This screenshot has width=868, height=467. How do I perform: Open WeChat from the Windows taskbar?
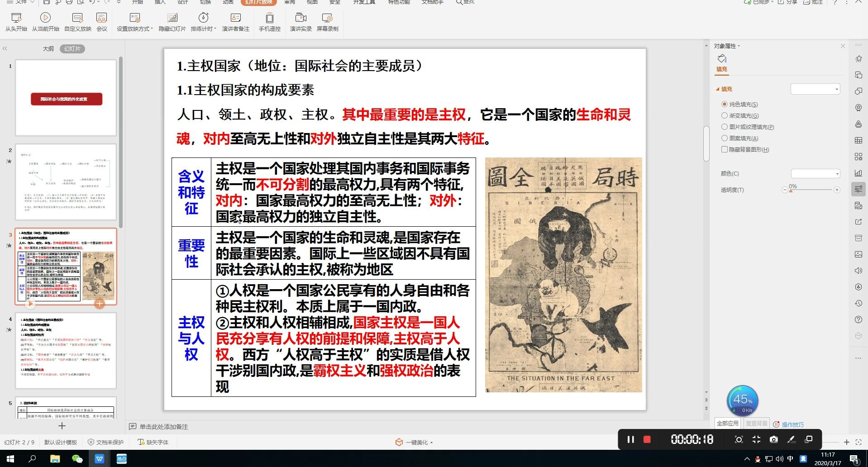click(x=77, y=459)
